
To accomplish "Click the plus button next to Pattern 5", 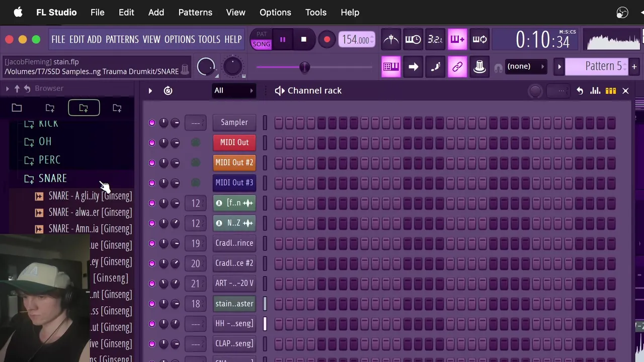I will (634, 66).
